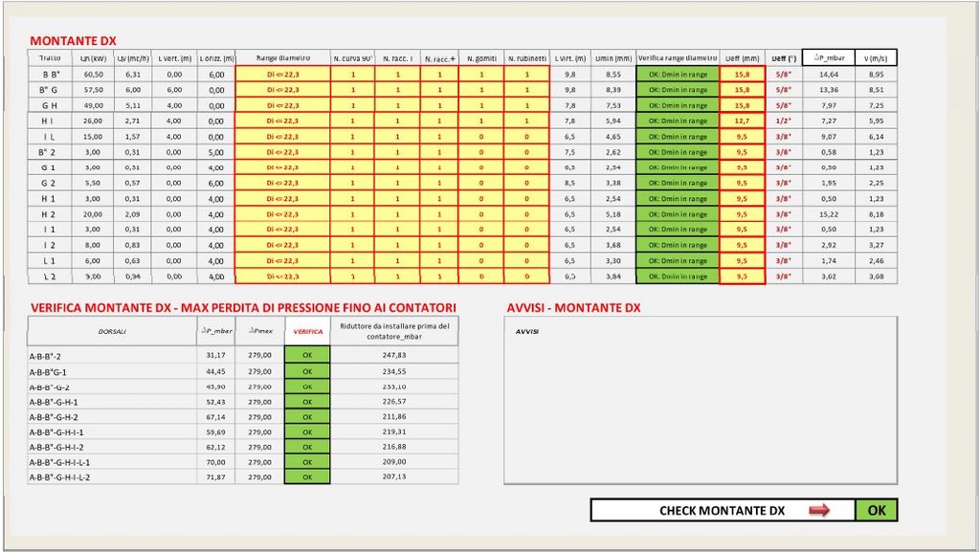Click the green OK check result box
This screenshot has width=980, height=552.
point(876,511)
